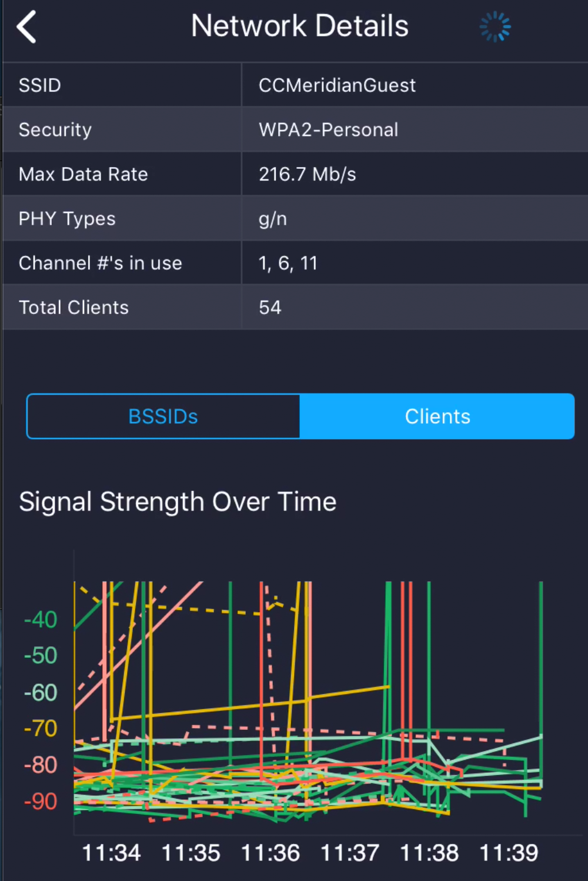The height and width of the screenshot is (881, 588).
Task: Tap the Signal Strength Over Time heading
Action: [178, 502]
